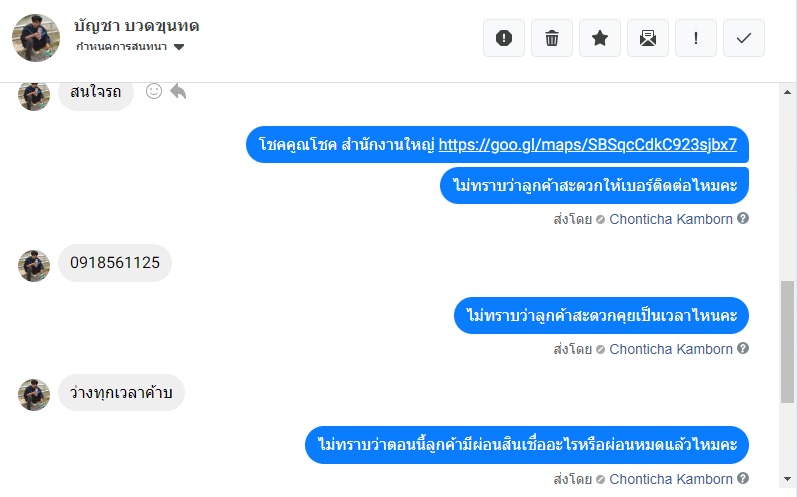The image size is (797, 497).
Task: Delete conversation using trash icon
Action: click(552, 38)
